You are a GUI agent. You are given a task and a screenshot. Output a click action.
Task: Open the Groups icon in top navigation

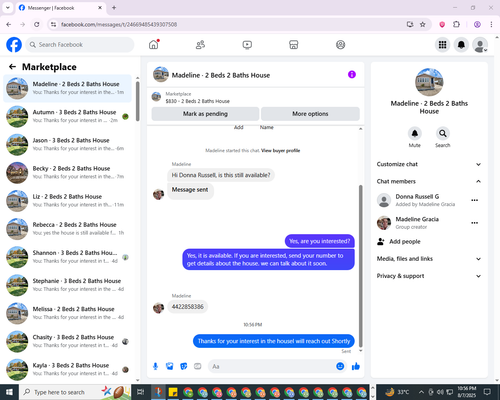click(x=340, y=45)
